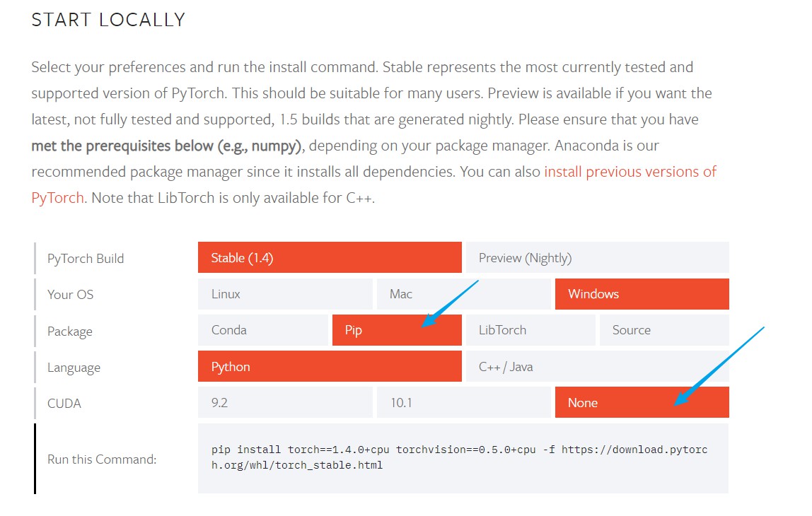This screenshot has width=812, height=516.
Task: Select the Windows OS option
Action: click(x=642, y=294)
